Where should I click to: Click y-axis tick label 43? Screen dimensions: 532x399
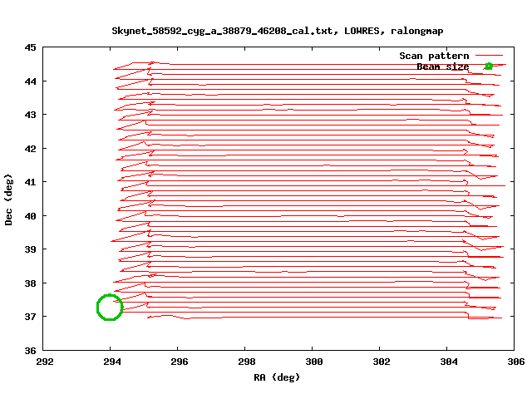click(30, 115)
